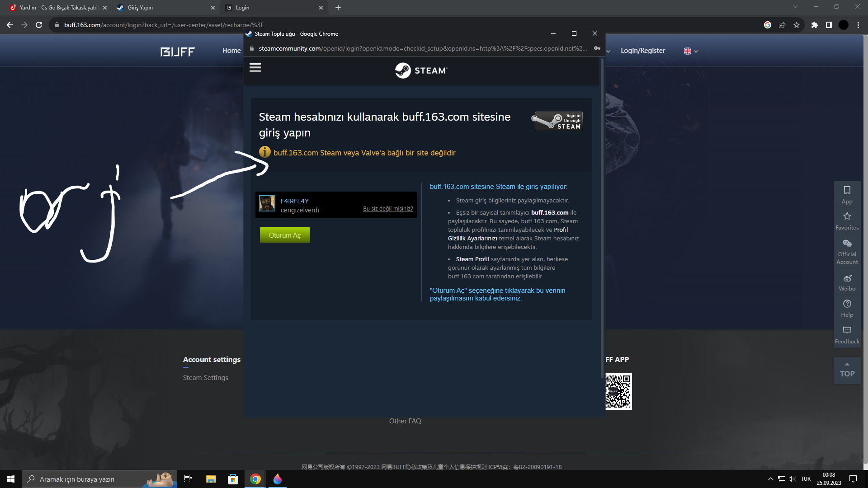Close the Yardım tab
The width and height of the screenshot is (868, 488).
coord(105,8)
